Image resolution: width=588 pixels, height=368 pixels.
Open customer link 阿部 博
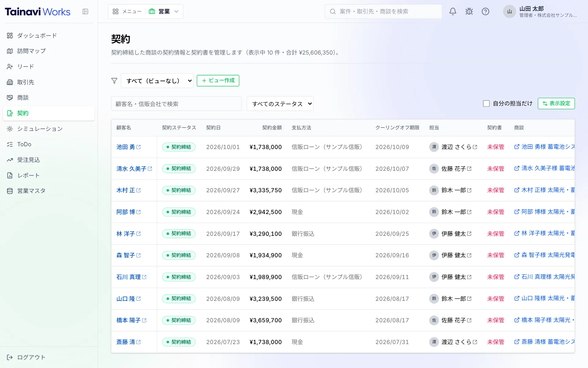click(x=126, y=212)
